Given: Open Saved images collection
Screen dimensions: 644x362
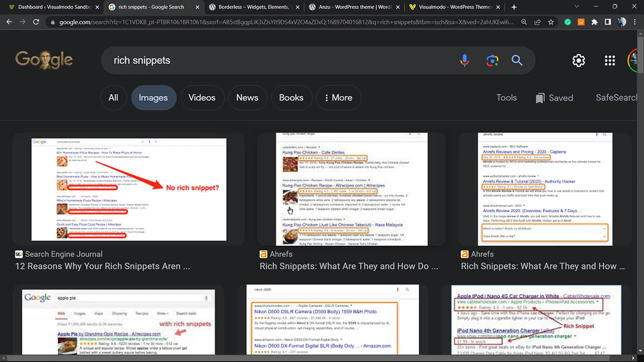Looking at the screenshot, I should coord(554,98).
